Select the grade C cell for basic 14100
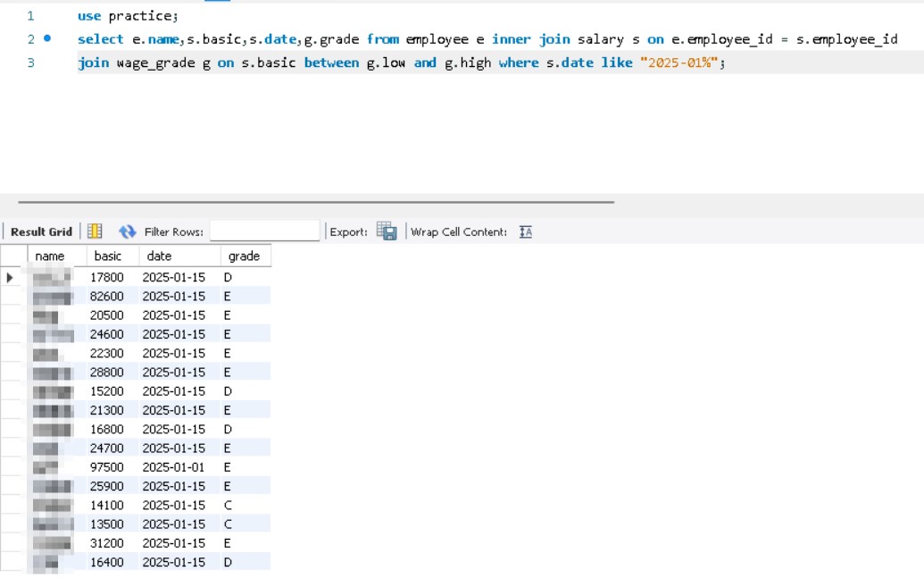The height and width of the screenshot is (587, 924). click(x=229, y=506)
